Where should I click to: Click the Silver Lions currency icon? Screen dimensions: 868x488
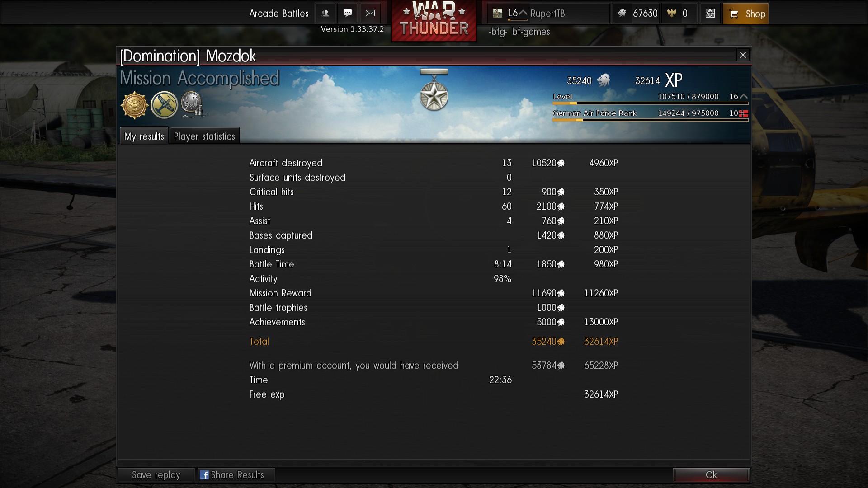pos(622,14)
